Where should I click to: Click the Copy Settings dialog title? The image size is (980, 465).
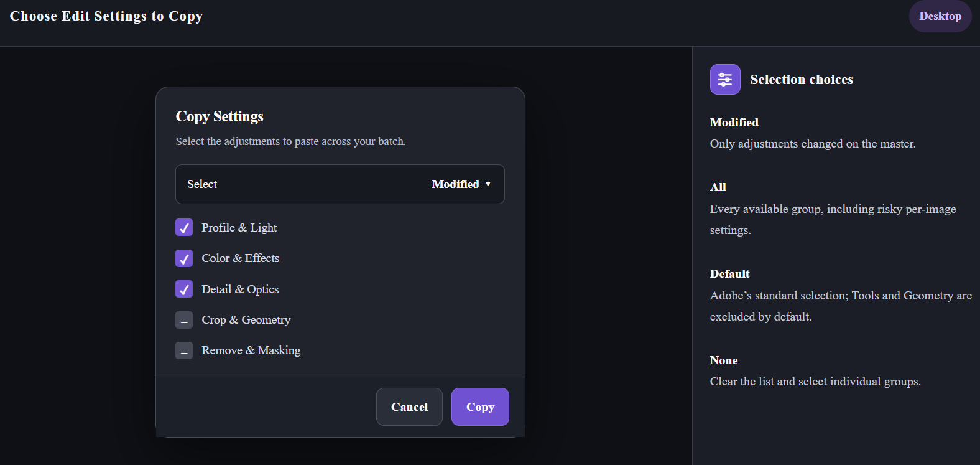coord(220,116)
